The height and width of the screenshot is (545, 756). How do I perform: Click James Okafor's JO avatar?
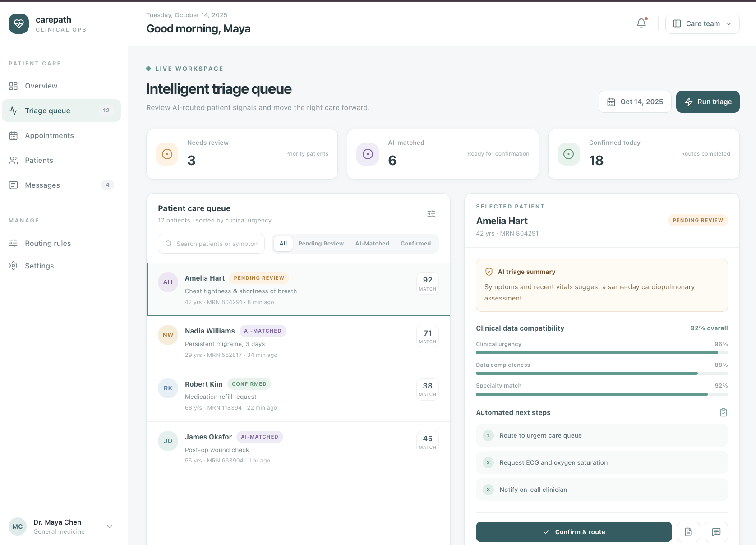(x=168, y=441)
